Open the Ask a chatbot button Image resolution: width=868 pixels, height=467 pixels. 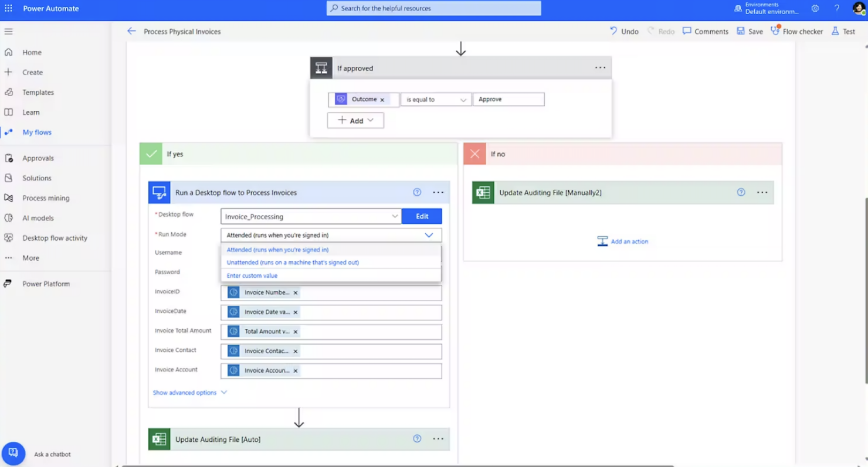[13, 454]
